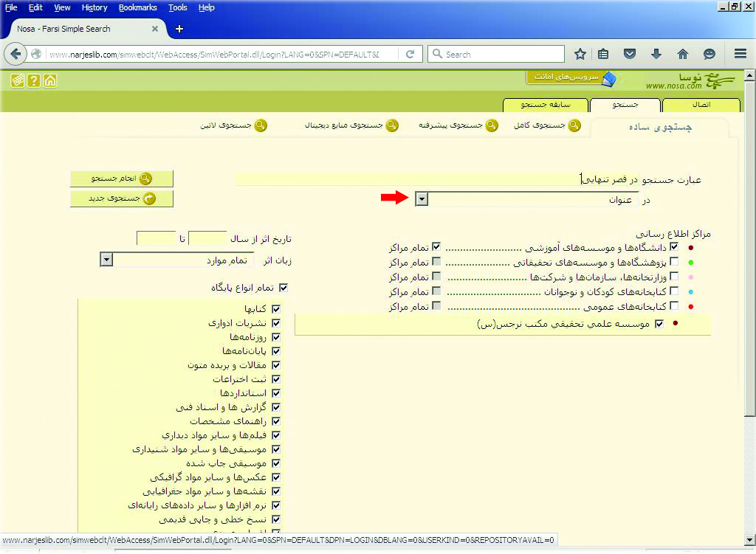
Task: Click the end year field after تا
Action: tap(156, 238)
